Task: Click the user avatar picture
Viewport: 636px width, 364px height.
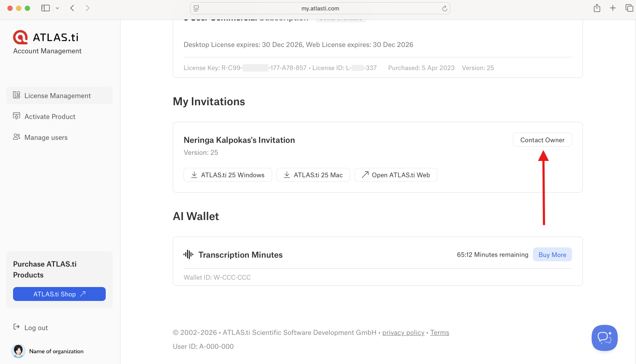Action: [x=18, y=351]
